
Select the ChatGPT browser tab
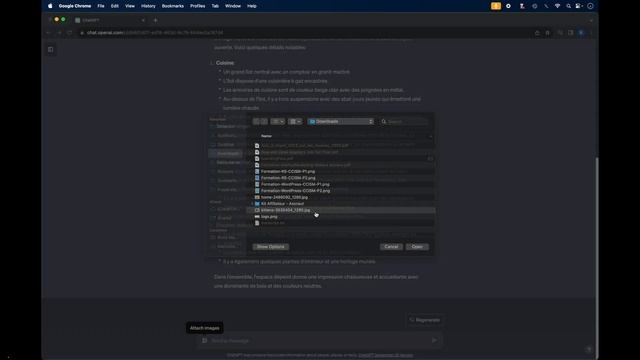pos(109,20)
